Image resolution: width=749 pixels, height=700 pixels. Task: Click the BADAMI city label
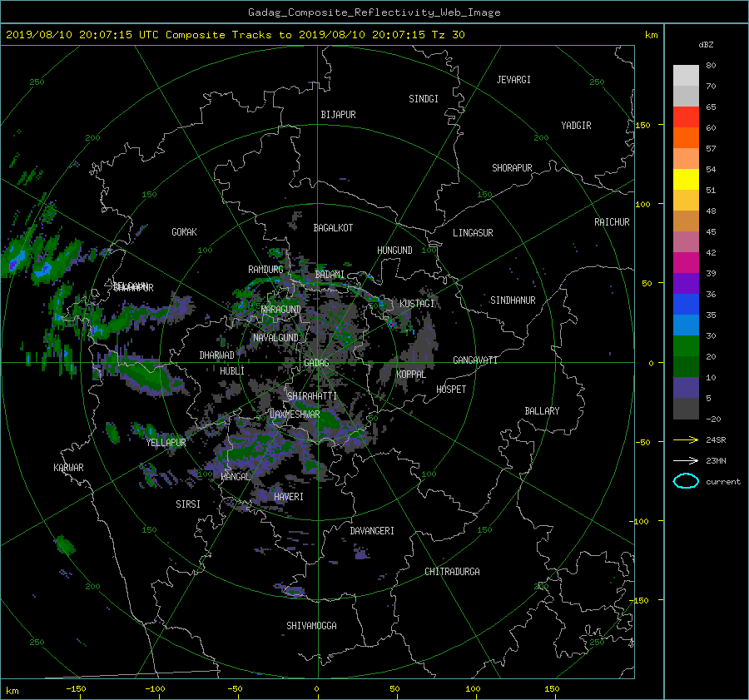[330, 275]
